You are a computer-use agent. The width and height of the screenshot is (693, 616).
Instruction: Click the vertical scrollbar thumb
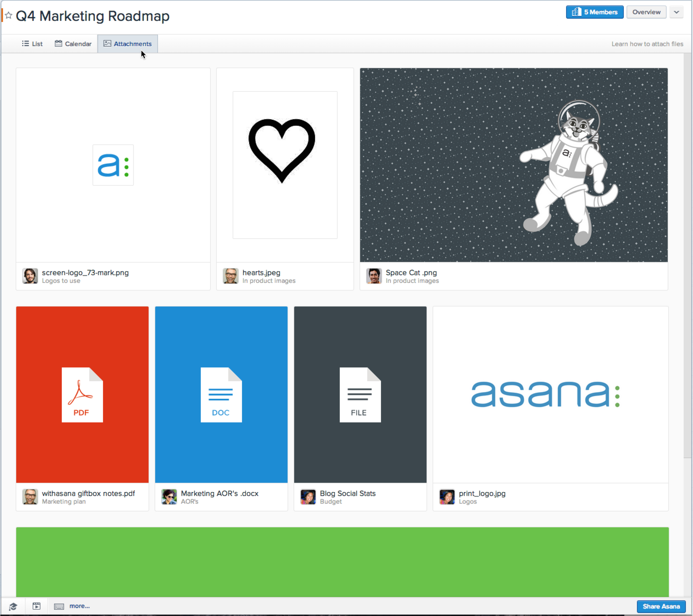[687, 256]
